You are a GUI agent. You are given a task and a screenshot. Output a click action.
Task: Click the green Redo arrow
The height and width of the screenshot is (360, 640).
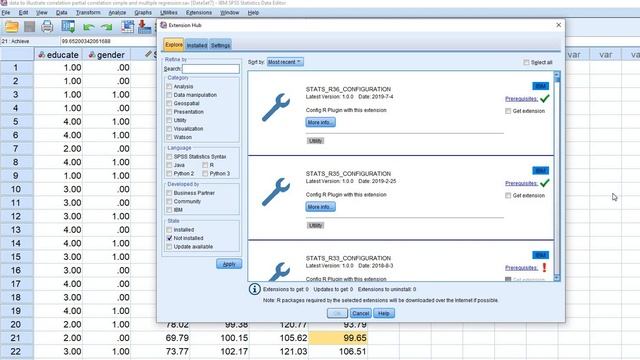107,27
